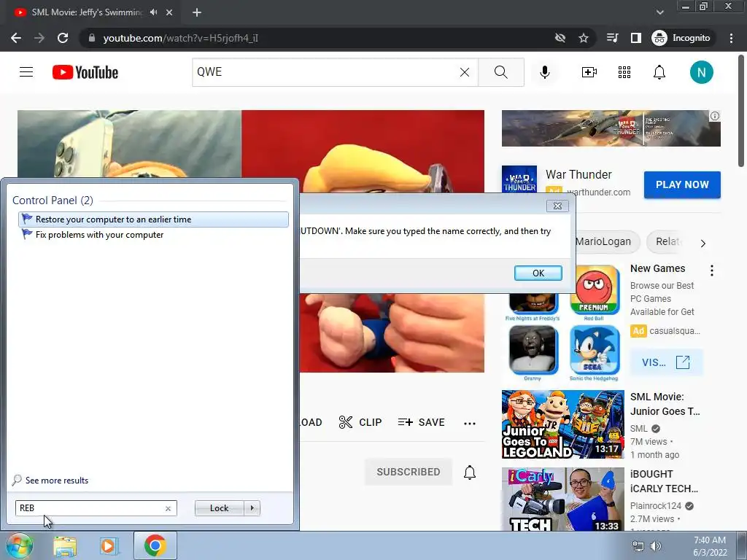Click PLAY NOW for War Thunder
747x560 pixels.
(x=682, y=184)
